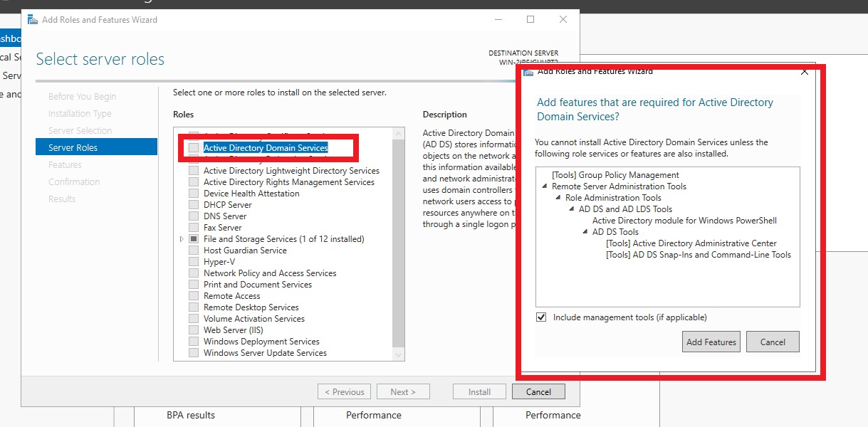868x427 pixels.
Task: Click the features dialog title bar icon
Action: 528,71
